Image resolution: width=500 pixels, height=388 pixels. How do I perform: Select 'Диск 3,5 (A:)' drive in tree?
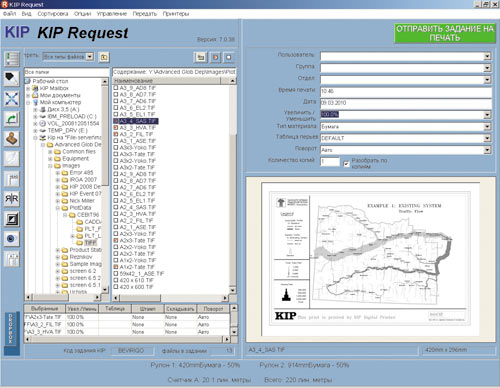coord(63,109)
